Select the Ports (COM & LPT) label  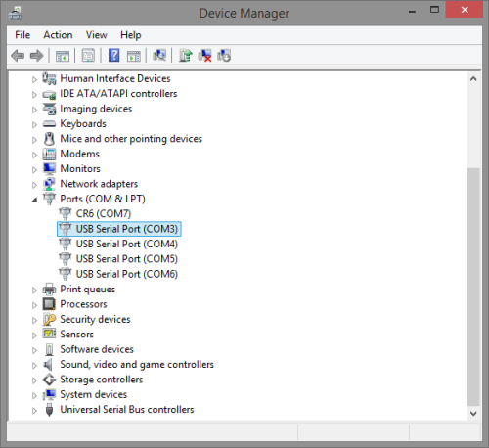103,199
